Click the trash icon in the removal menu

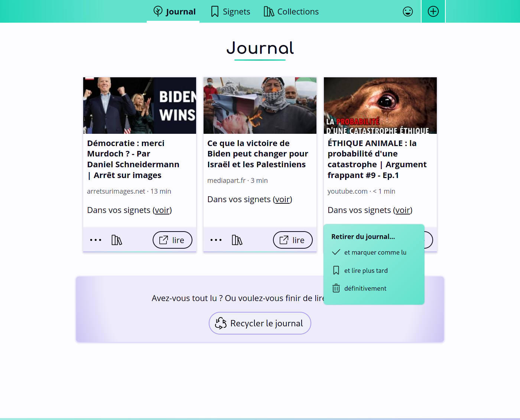click(336, 288)
